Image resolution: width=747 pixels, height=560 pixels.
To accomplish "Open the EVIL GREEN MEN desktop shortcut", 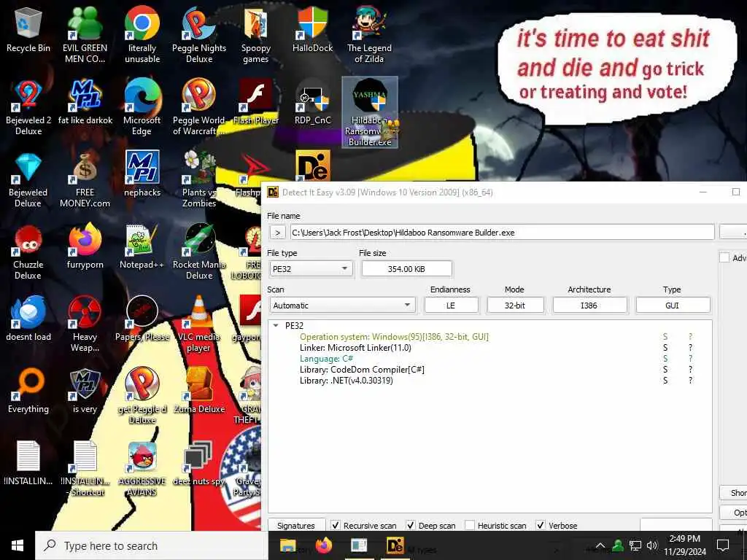I will coord(85,34).
